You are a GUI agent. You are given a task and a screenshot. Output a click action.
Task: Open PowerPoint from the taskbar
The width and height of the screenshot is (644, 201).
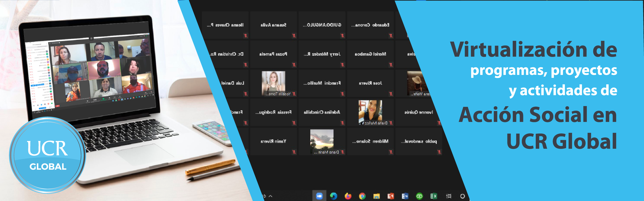391,196
